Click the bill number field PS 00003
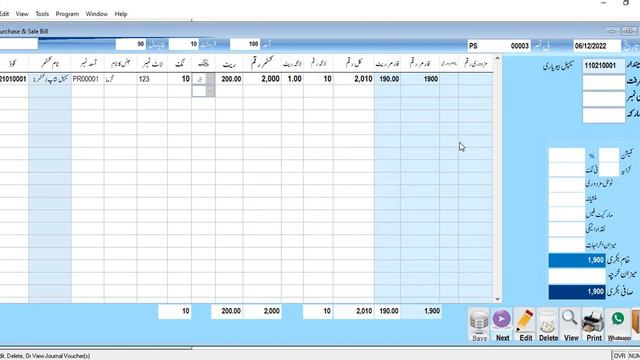Screen dimensions: 640x360 [499, 46]
